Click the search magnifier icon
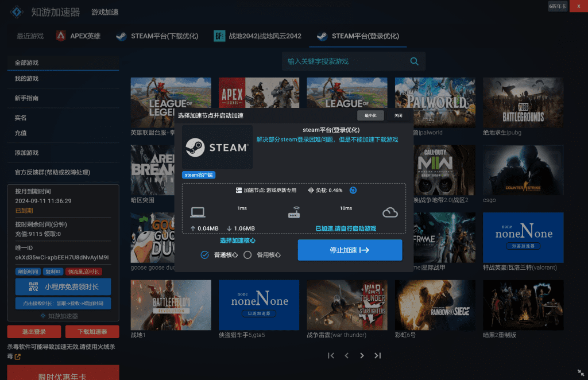 tap(415, 61)
